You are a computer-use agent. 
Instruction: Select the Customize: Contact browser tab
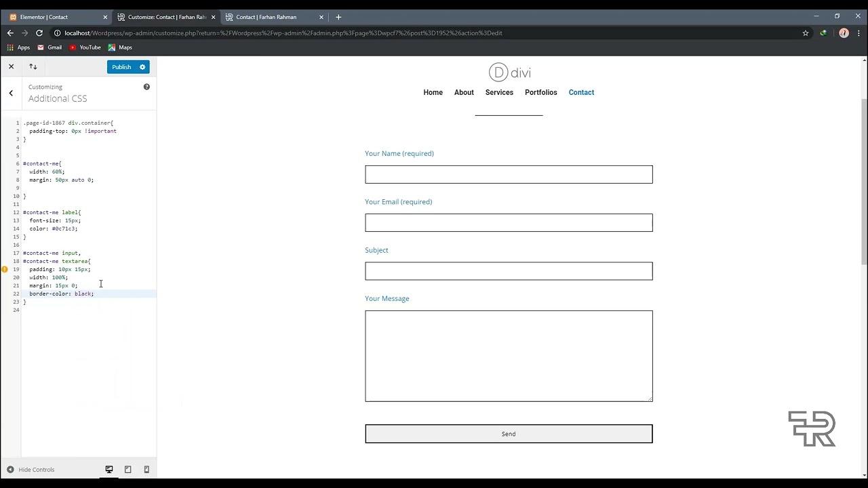tap(167, 17)
